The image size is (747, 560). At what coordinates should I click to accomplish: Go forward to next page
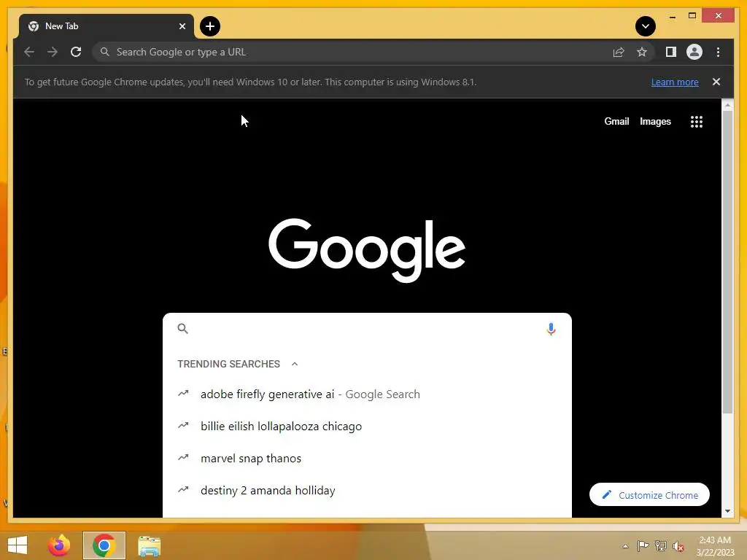click(53, 52)
